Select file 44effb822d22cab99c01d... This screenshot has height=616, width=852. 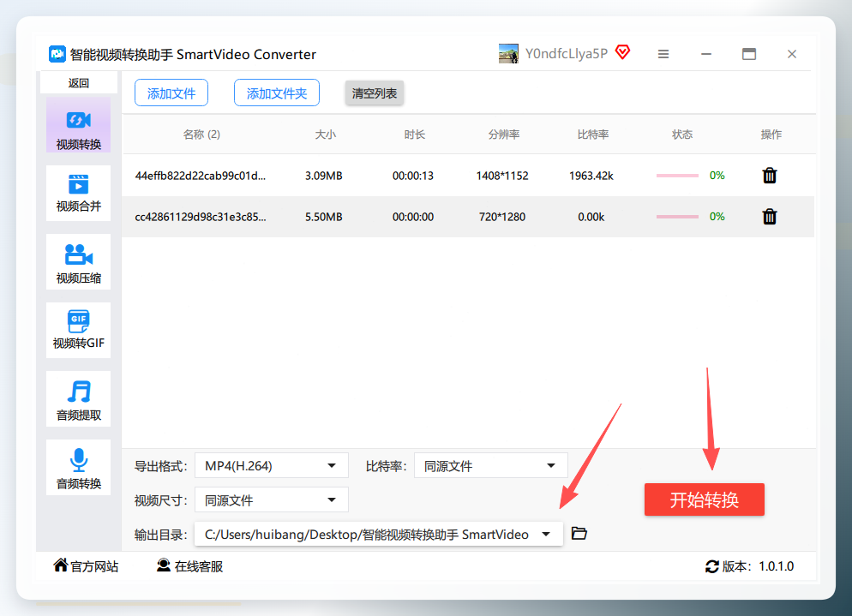tap(201, 176)
